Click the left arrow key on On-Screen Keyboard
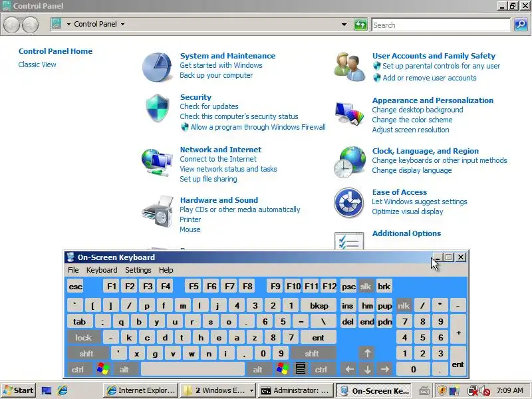The image size is (532, 399). pyautogui.click(x=350, y=369)
